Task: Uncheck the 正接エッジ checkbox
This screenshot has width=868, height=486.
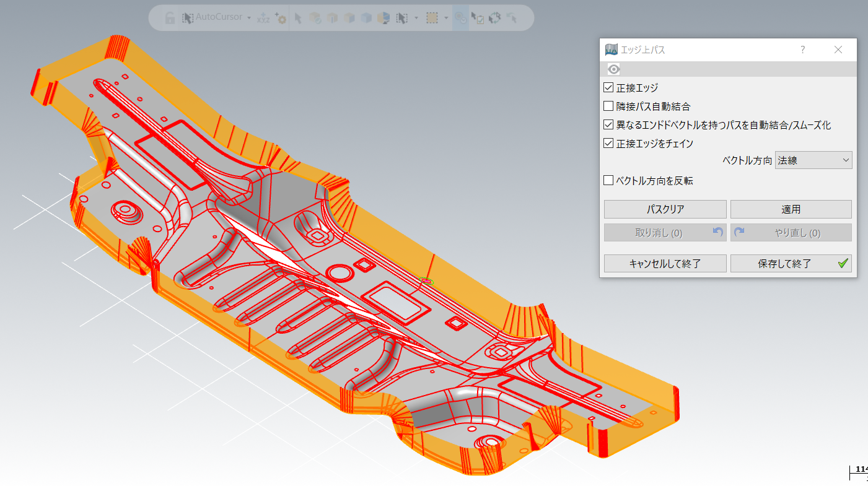Action: pos(608,88)
